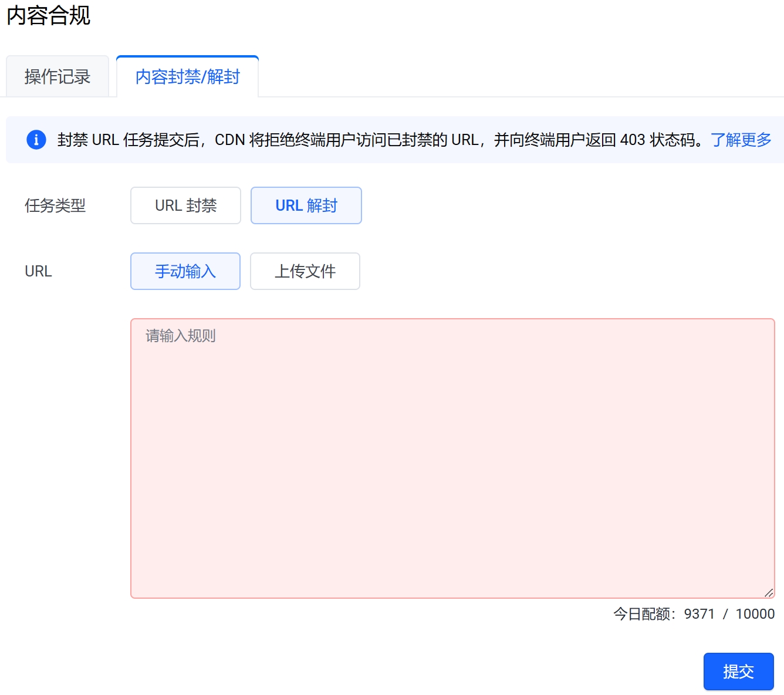Switch to the 操作记录 tab
Image resolution: width=784 pixels, height=695 pixels.
coord(58,77)
